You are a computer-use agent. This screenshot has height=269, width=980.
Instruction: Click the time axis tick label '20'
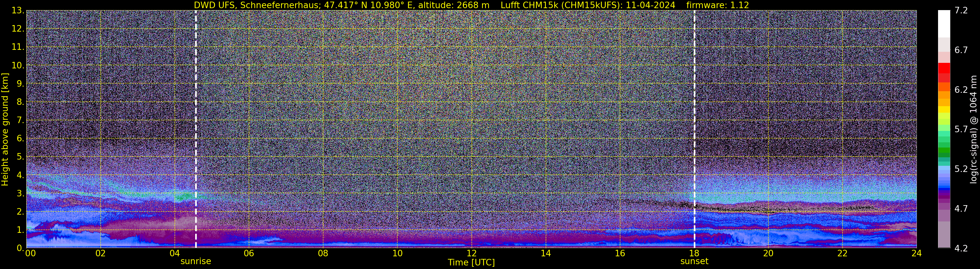(768, 253)
